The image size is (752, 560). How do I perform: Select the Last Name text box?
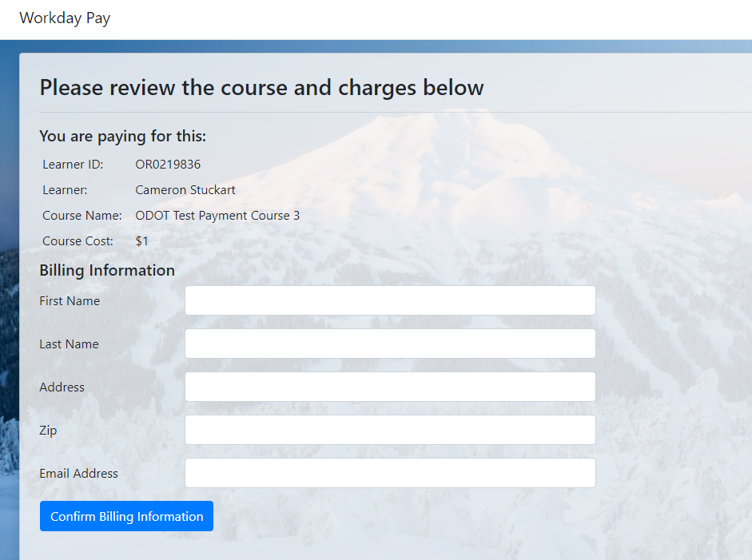click(x=390, y=344)
